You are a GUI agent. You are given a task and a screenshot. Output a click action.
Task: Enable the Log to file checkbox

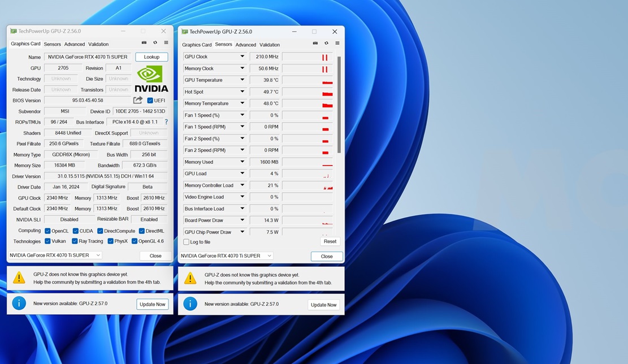point(187,242)
